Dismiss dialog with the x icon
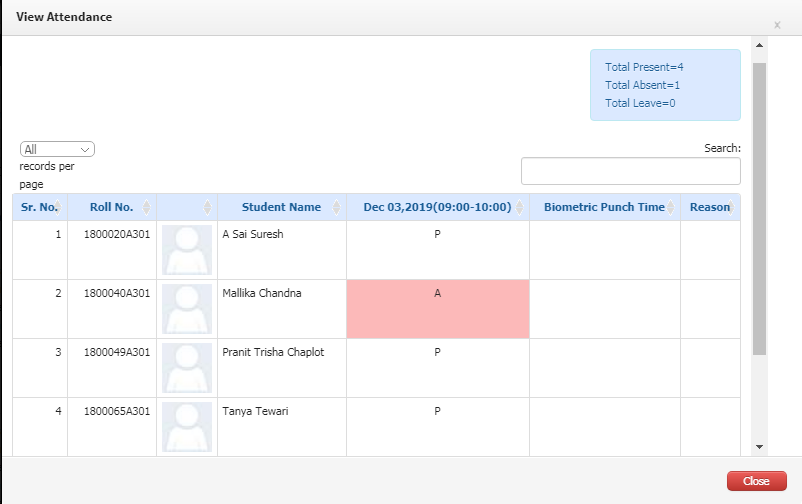The height and width of the screenshot is (504, 802). [777, 25]
